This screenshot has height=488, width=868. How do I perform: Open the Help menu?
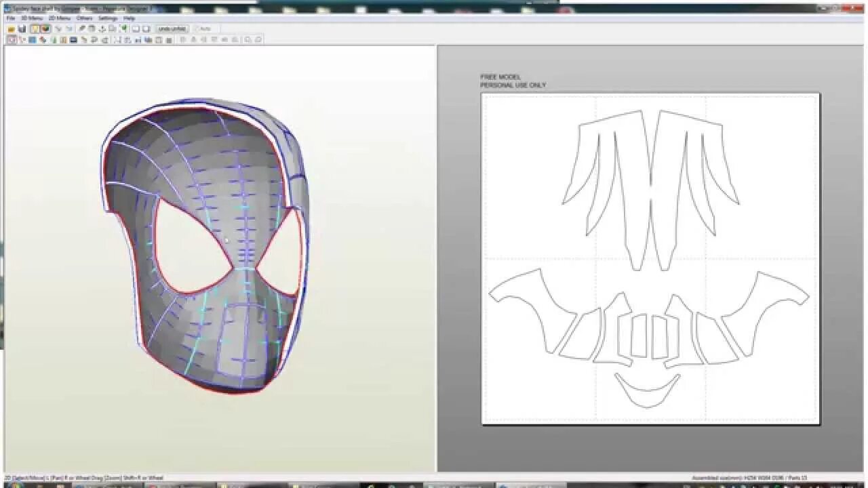click(129, 18)
